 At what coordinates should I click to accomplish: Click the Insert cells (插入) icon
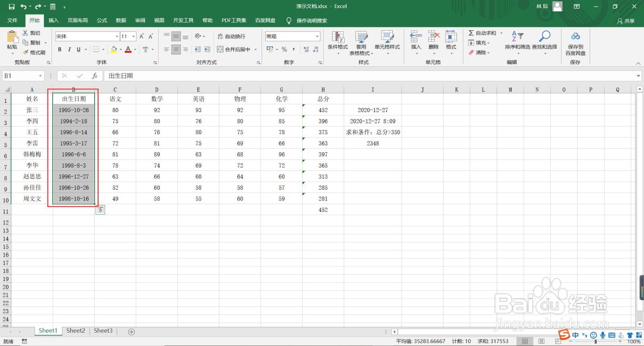pos(416,37)
